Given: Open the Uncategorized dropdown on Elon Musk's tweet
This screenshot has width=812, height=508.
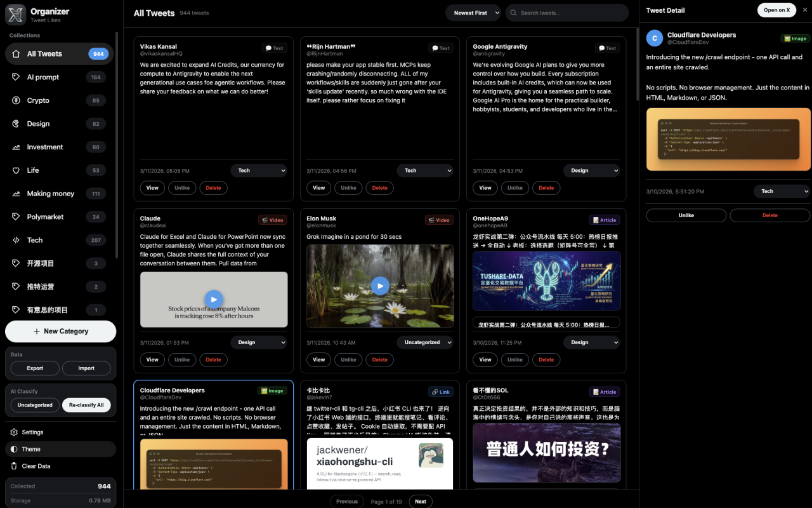Looking at the screenshot, I should (425, 342).
